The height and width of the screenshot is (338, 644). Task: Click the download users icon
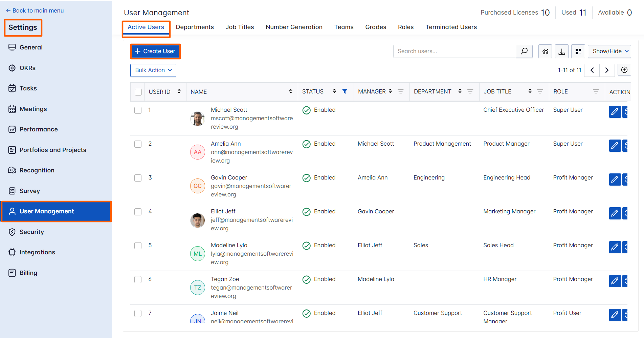[561, 51]
